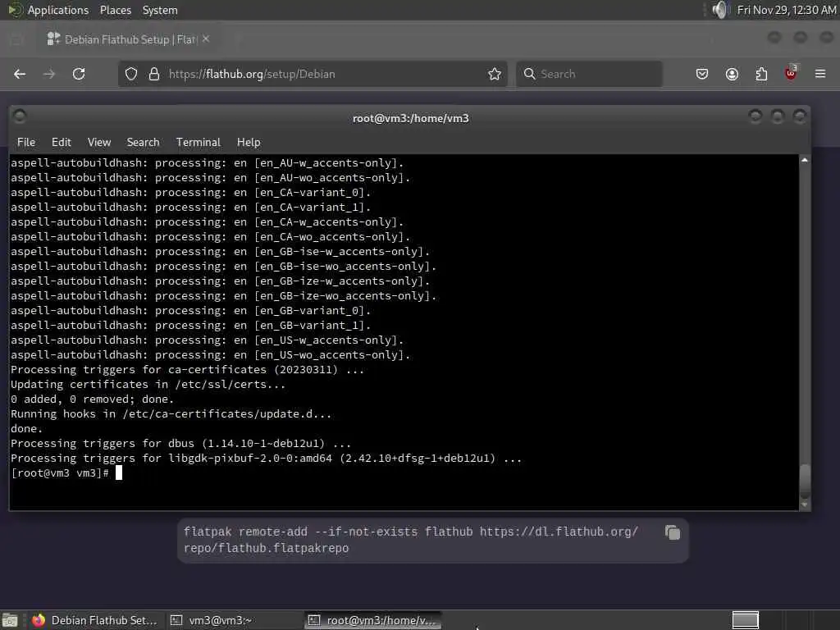Bookmark this page with star icon
The height and width of the screenshot is (630, 840).
point(495,74)
